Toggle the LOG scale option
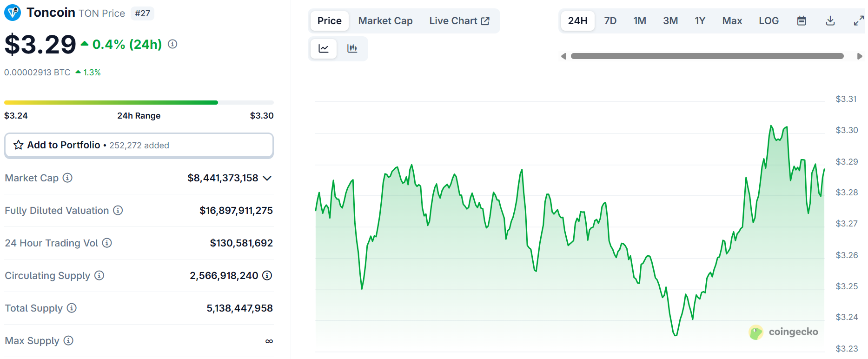The image size is (868, 359). pyautogui.click(x=768, y=21)
